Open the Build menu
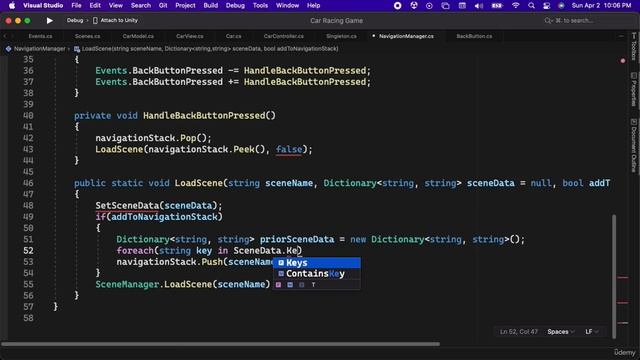 coord(211,6)
